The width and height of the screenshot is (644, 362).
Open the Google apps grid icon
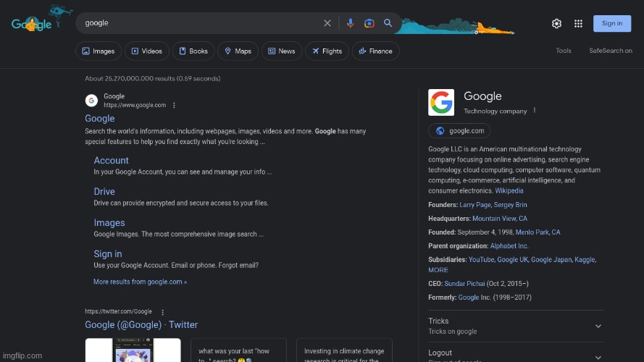coord(578,23)
